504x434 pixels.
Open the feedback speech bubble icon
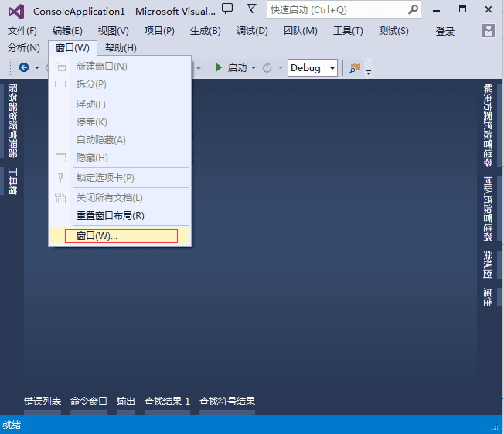click(x=227, y=9)
